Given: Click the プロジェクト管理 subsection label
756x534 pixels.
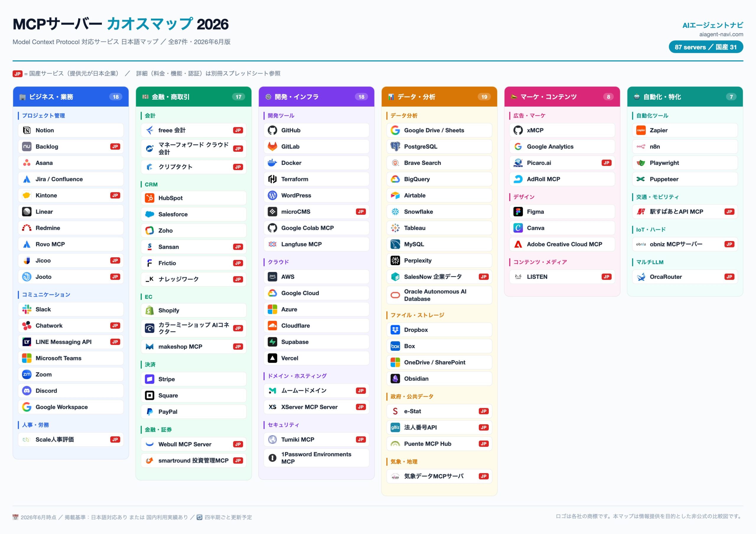Looking at the screenshot, I should (43, 115).
